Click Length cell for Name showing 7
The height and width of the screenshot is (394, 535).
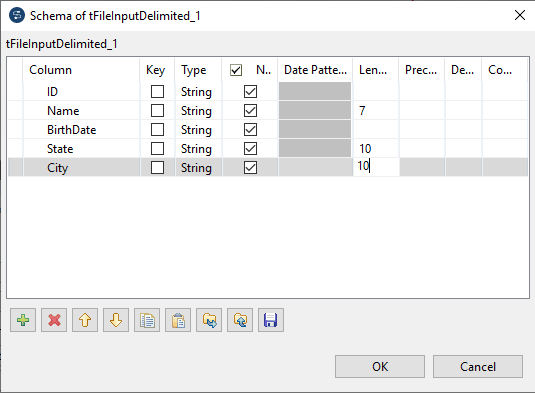376,111
